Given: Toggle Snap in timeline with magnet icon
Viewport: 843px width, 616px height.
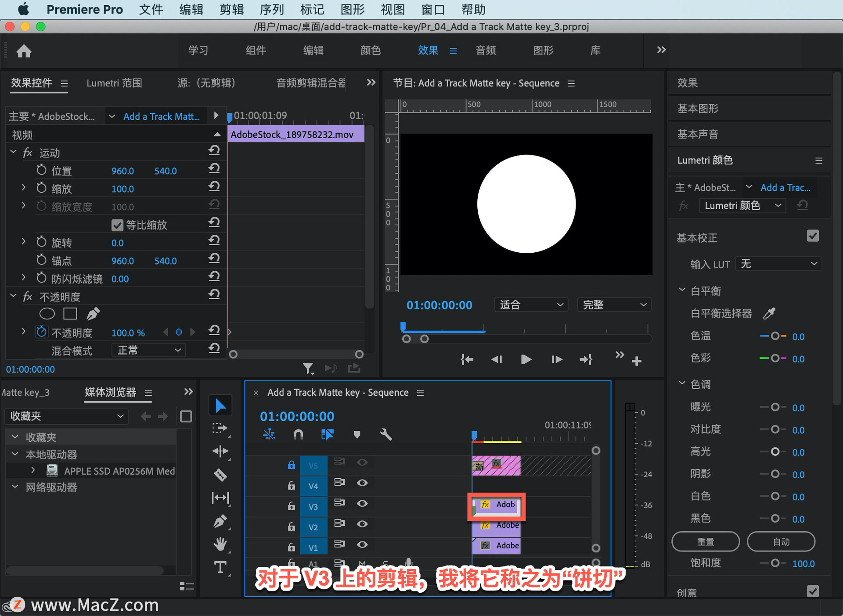Looking at the screenshot, I should click(x=298, y=434).
